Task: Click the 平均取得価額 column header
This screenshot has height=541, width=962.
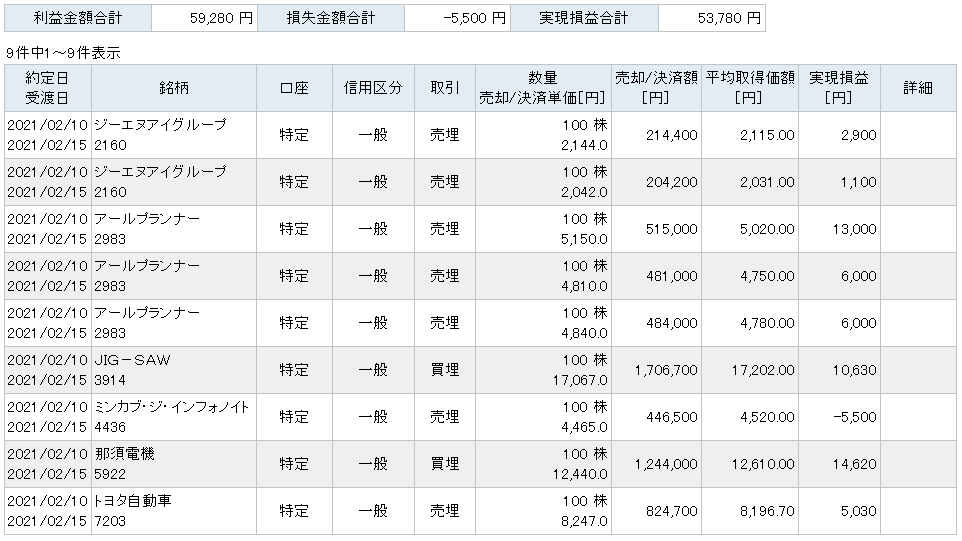Action: click(x=749, y=88)
